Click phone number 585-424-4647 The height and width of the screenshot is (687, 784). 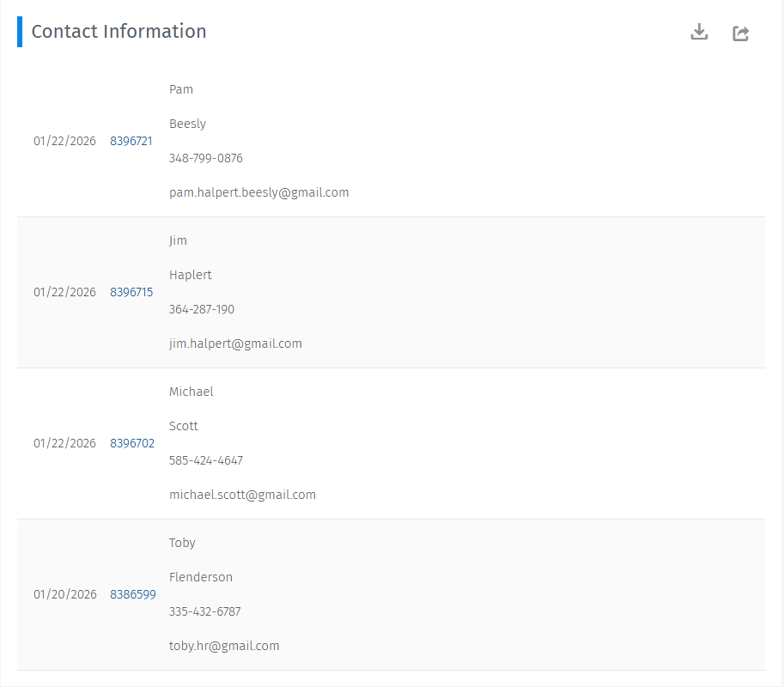[206, 460]
